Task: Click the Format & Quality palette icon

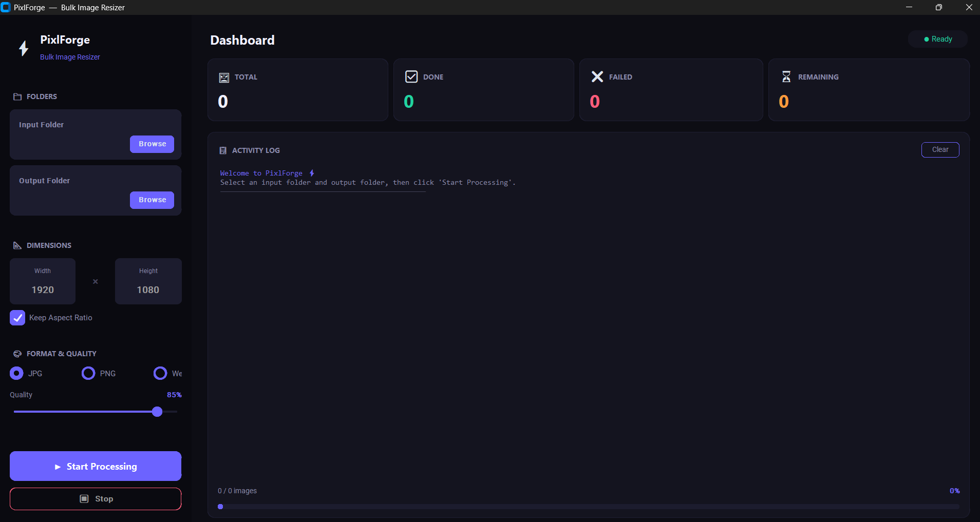Action: pyautogui.click(x=17, y=354)
